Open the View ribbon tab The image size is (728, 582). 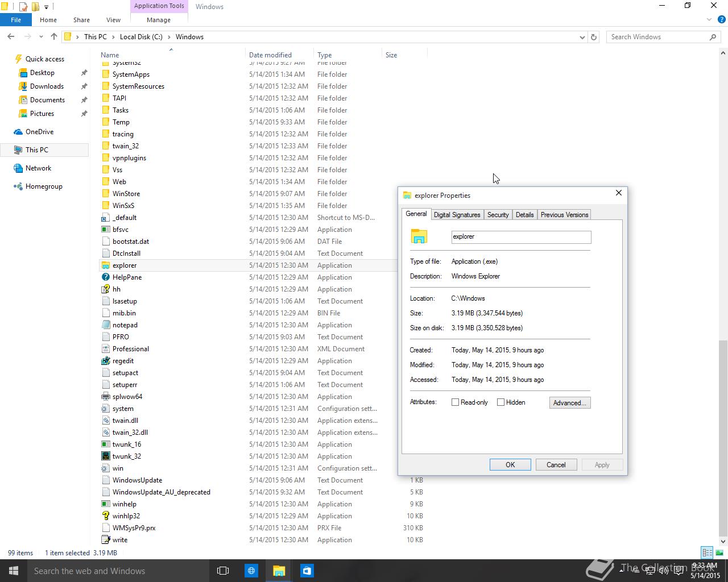(113, 20)
